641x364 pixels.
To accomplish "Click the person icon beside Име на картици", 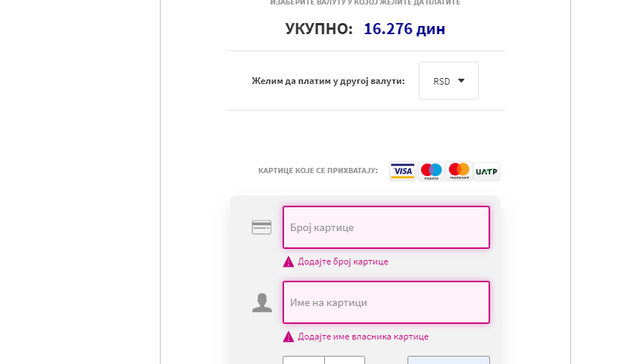I will tap(262, 303).
